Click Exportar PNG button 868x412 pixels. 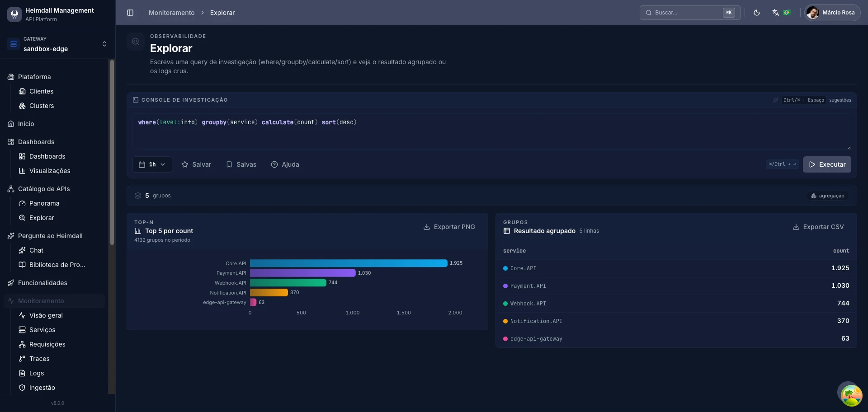(449, 227)
